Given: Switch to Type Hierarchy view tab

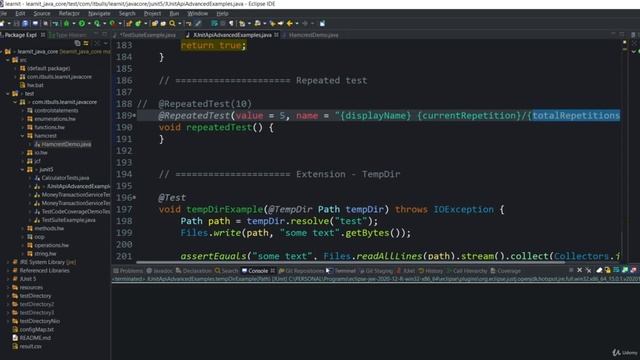Looking at the screenshot, I should pyautogui.click(x=68, y=35).
